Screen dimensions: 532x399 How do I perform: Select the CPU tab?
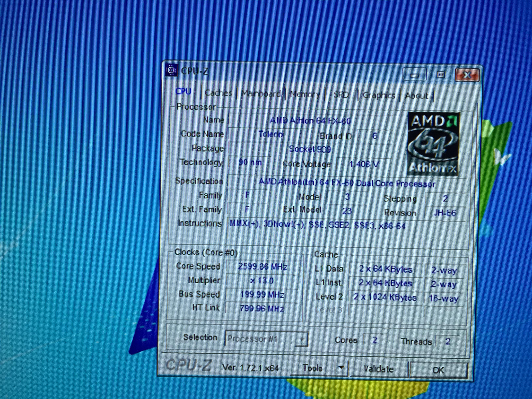[183, 91]
